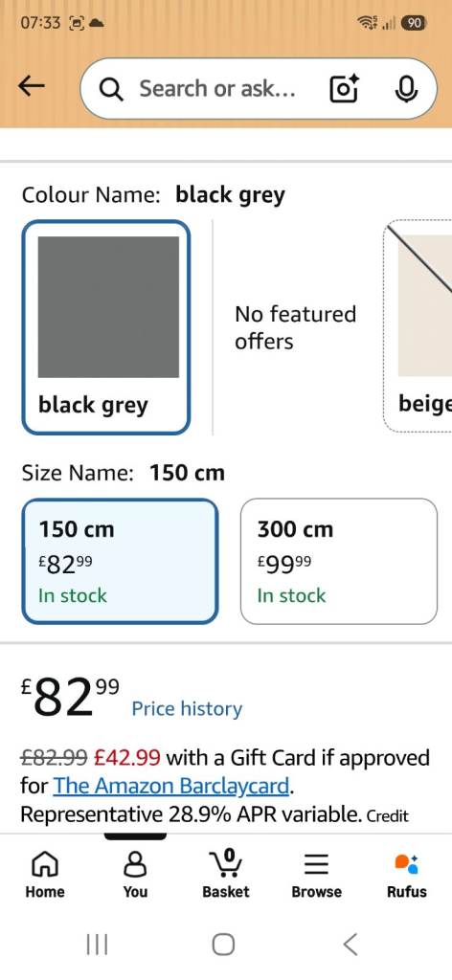The image size is (452, 980).
Task: Open the Basket cart icon
Action: coord(226,876)
